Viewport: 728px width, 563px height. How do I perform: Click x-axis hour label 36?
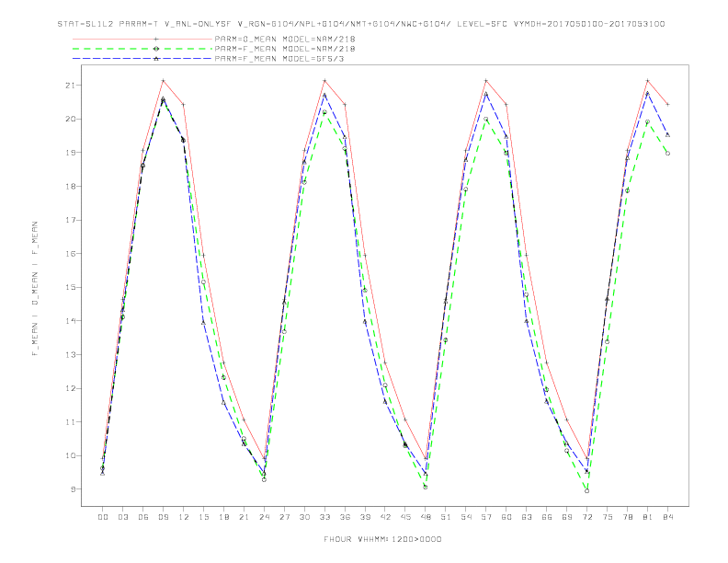345,517
